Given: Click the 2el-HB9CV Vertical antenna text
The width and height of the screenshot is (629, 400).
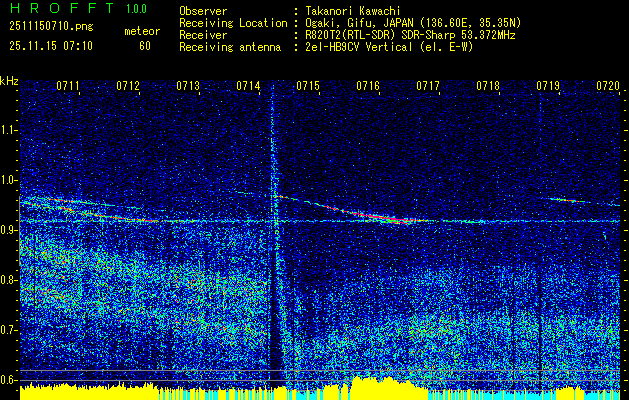Looking at the screenshot, I should [x=390, y=47].
